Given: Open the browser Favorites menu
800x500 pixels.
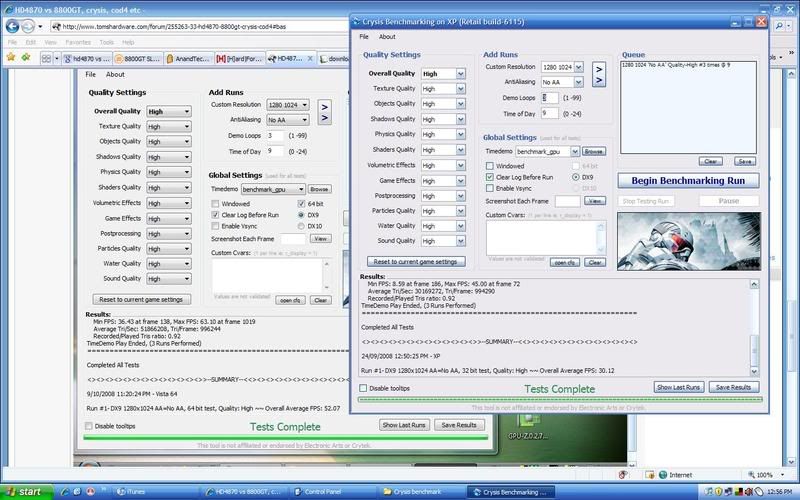Looking at the screenshot, I should click(78, 42).
